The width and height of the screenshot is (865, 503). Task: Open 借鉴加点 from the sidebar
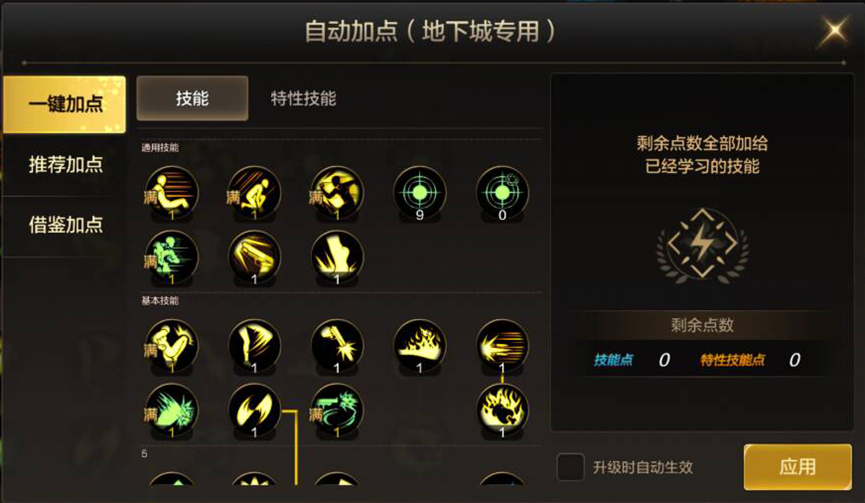(65, 224)
